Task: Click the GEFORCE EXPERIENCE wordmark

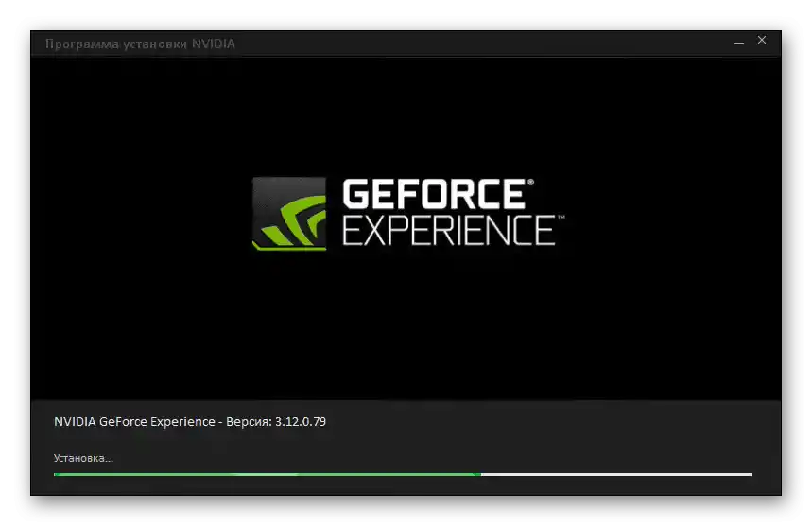Action: pyautogui.click(x=453, y=213)
